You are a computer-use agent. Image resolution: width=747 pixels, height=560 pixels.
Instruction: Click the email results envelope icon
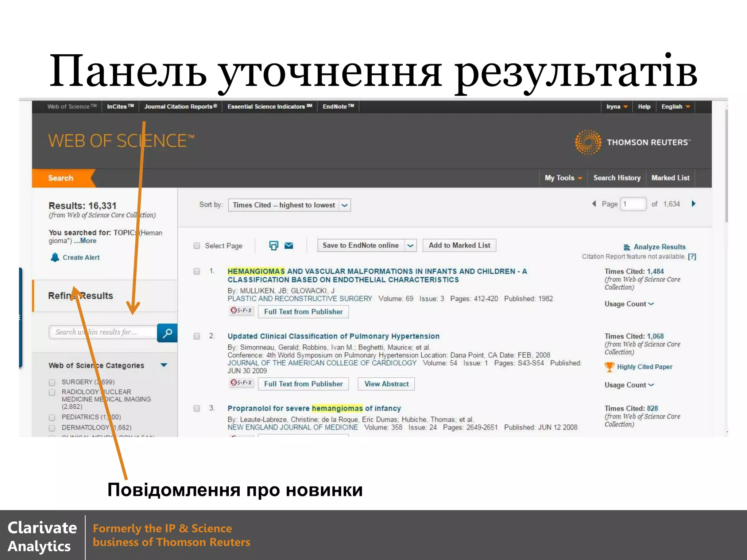pos(289,245)
